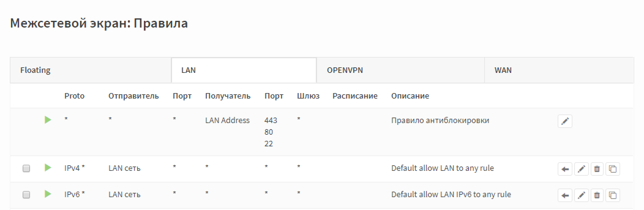Viewport: 644px width, 210px height.
Task: Clone the IPv4 LAN to any rule
Action: coord(613,169)
